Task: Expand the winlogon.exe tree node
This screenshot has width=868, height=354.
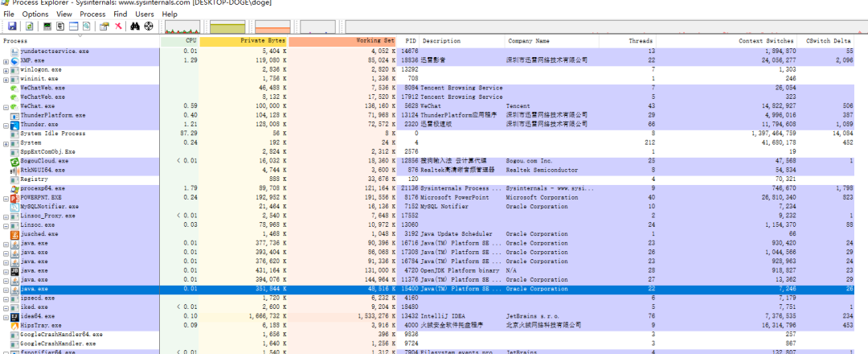Action: click(6, 70)
